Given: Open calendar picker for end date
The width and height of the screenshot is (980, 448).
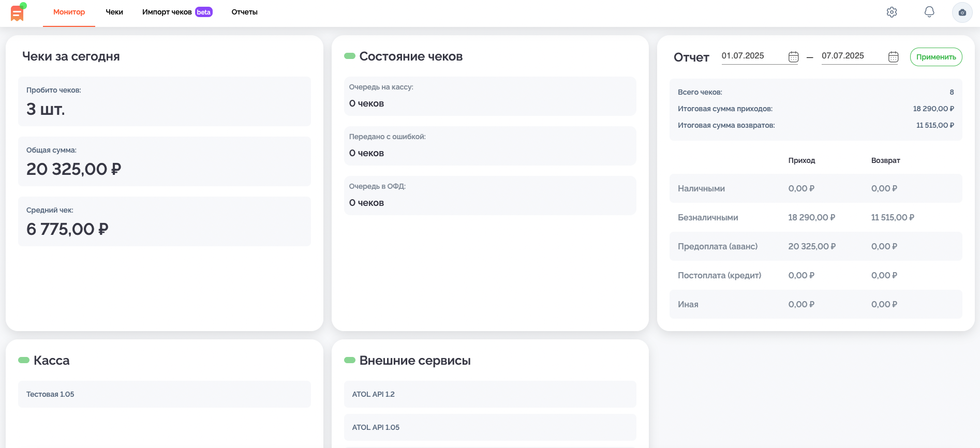Looking at the screenshot, I should (x=893, y=57).
